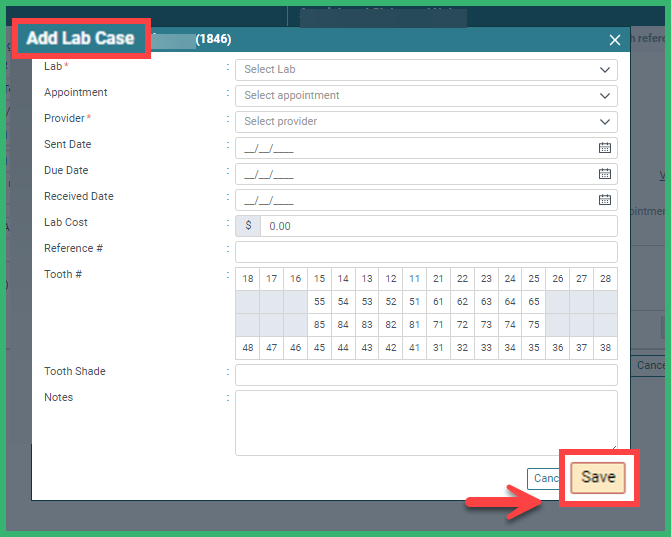Choose primary tooth 54
Image resolution: width=671 pixels, height=537 pixels.
click(x=343, y=302)
